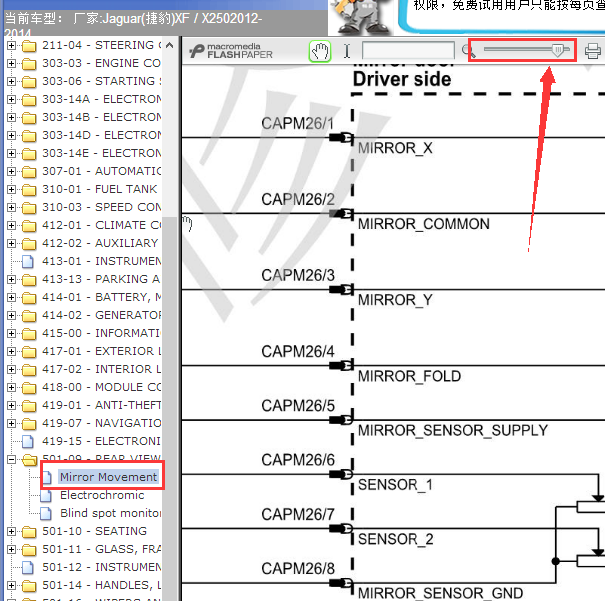This screenshot has width=605, height=601.
Task: Click the Electrochromic page icon
Action: point(46,495)
